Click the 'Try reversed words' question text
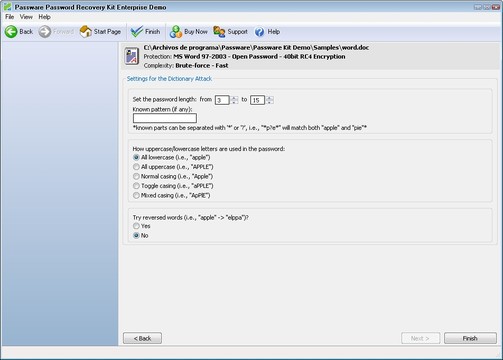The image size is (503, 360). point(191,217)
